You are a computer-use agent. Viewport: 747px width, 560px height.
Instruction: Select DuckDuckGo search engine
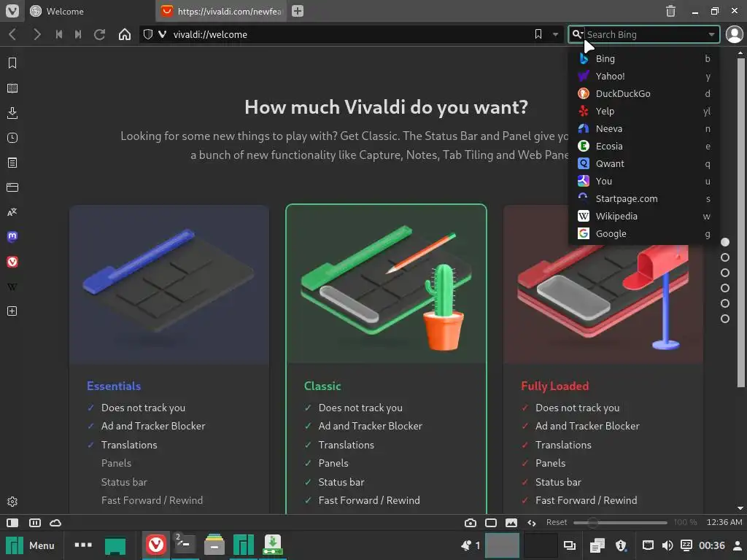click(x=644, y=94)
